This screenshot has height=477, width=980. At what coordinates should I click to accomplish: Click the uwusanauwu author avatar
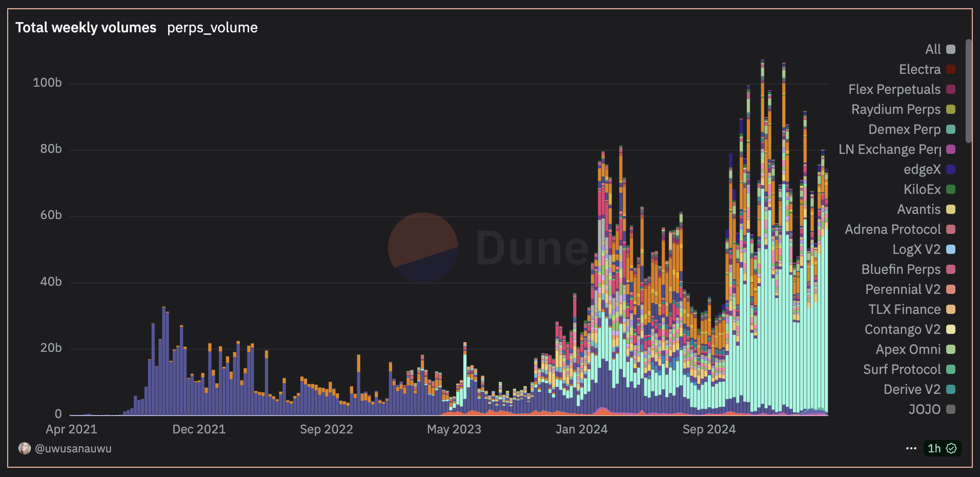pos(24,448)
